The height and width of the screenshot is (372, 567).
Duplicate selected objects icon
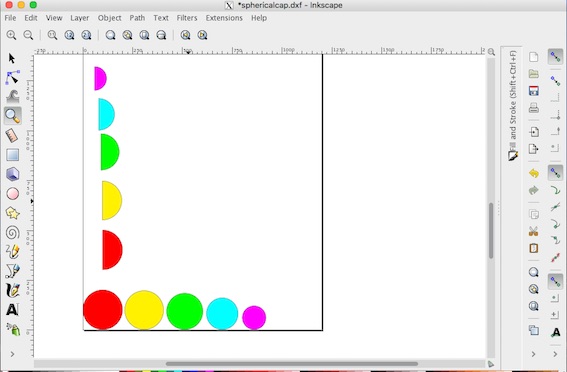click(534, 330)
